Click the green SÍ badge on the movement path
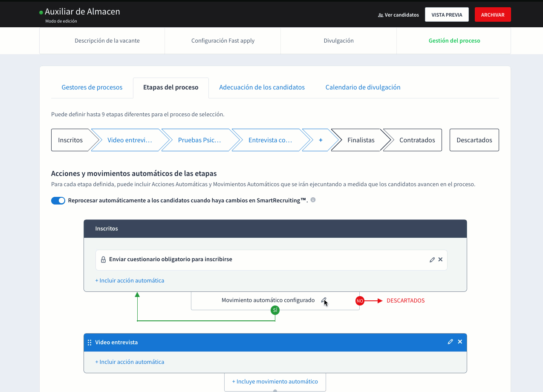 pyautogui.click(x=275, y=310)
